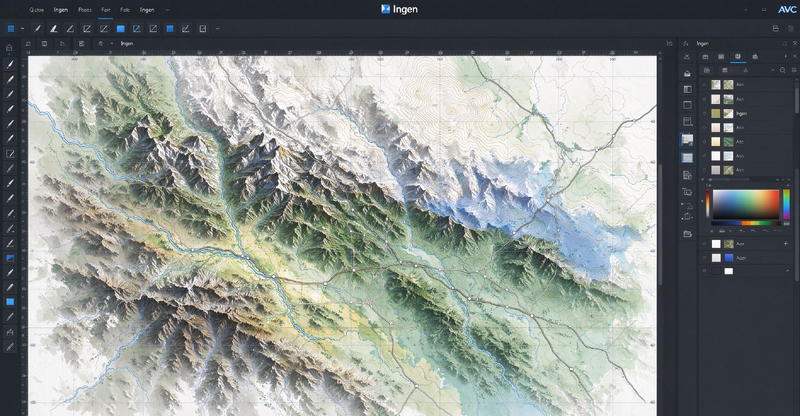Toggle visibility of bottom row with white swatch
Screen dimensions: 800x416
pos(705,271)
